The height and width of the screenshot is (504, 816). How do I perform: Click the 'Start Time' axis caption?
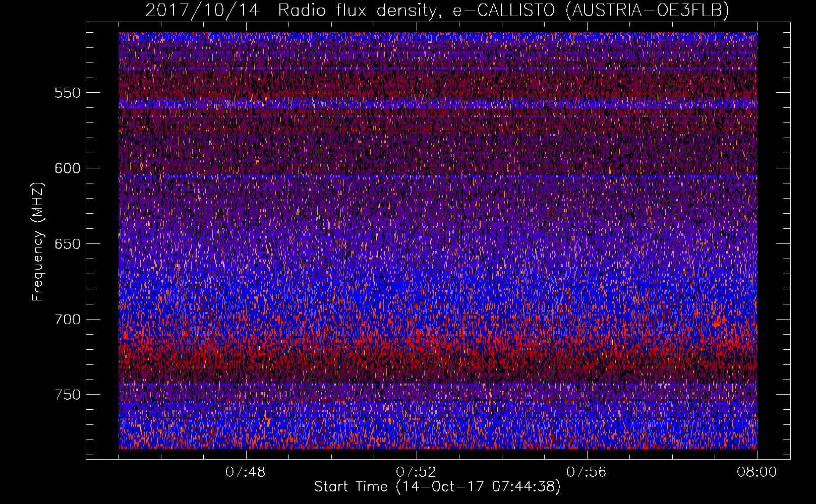(437, 487)
